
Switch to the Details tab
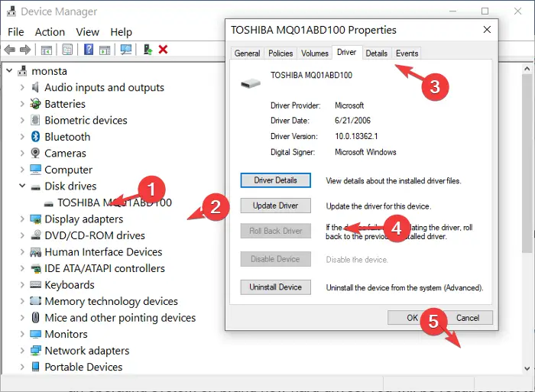(376, 53)
